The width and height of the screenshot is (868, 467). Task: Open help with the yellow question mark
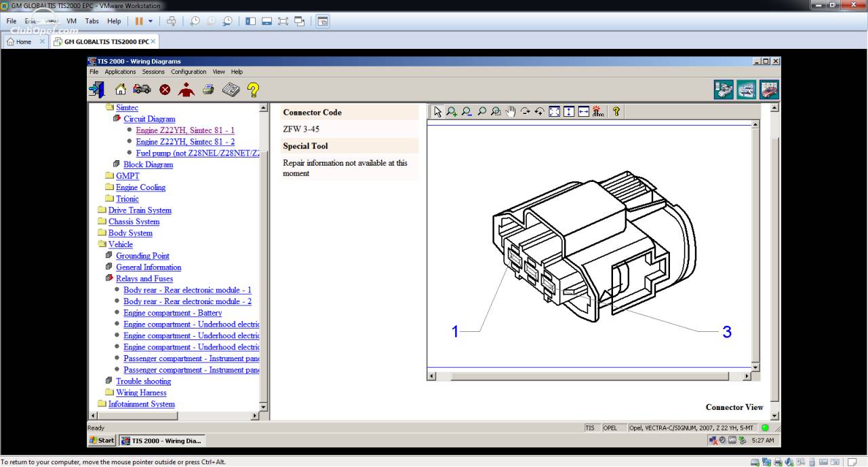253,89
